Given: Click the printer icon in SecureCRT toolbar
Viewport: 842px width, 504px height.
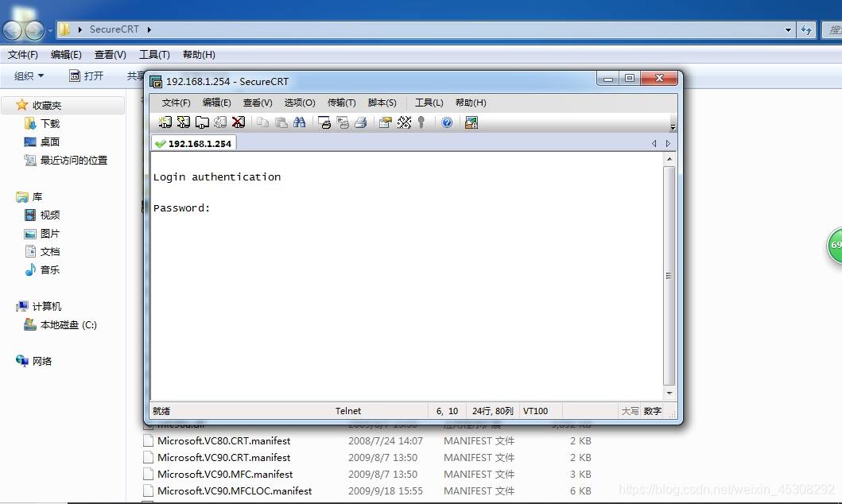Looking at the screenshot, I should coord(361,122).
